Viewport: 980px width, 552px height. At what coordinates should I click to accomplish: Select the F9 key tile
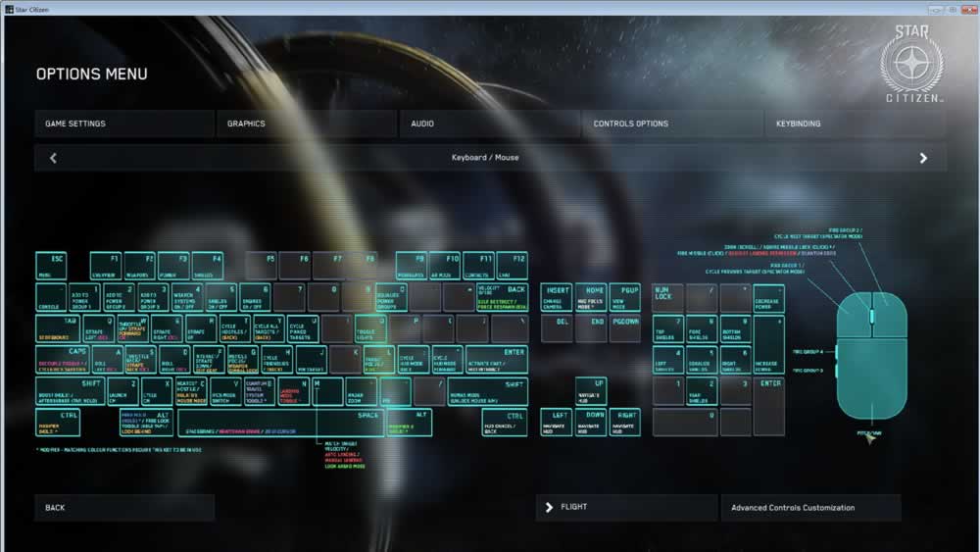(x=412, y=266)
